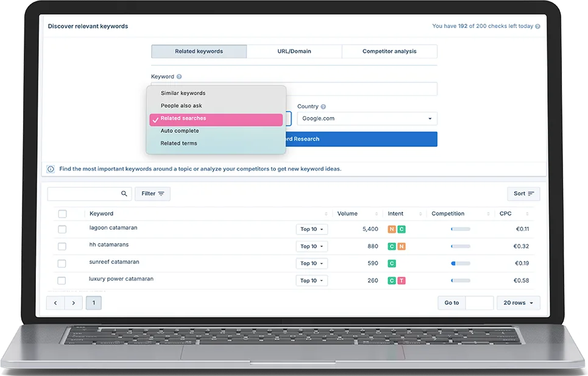Click the €0.32 CPC value
Viewport: 588px width, 376px height.
click(x=521, y=246)
